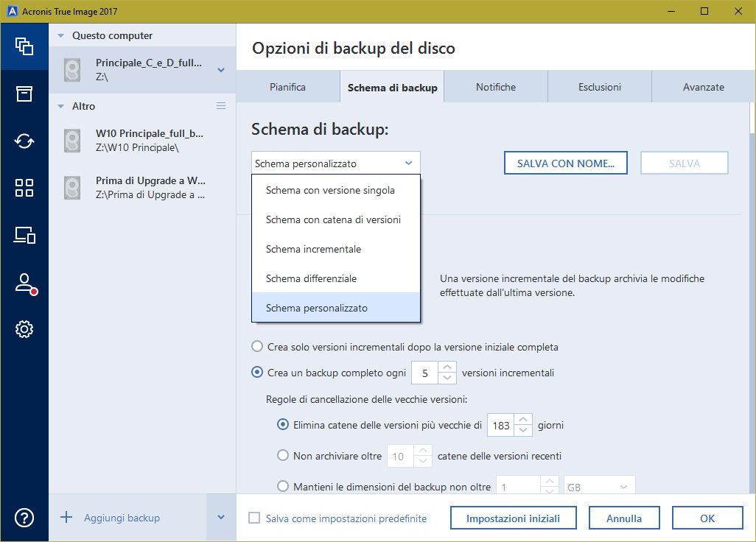This screenshot has height=542, width=756.
Task: Click the 183 days number field
Action: pos(500,425)
